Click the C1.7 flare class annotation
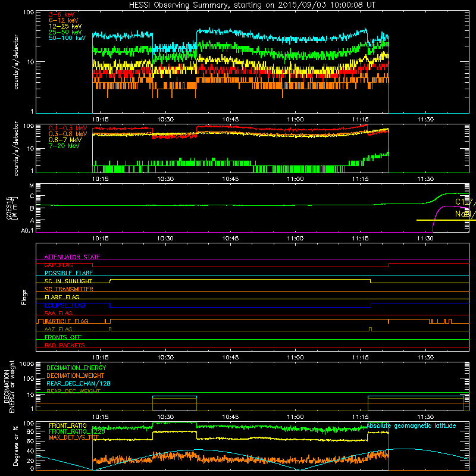The image size is (476, 476). pos(465,202)
